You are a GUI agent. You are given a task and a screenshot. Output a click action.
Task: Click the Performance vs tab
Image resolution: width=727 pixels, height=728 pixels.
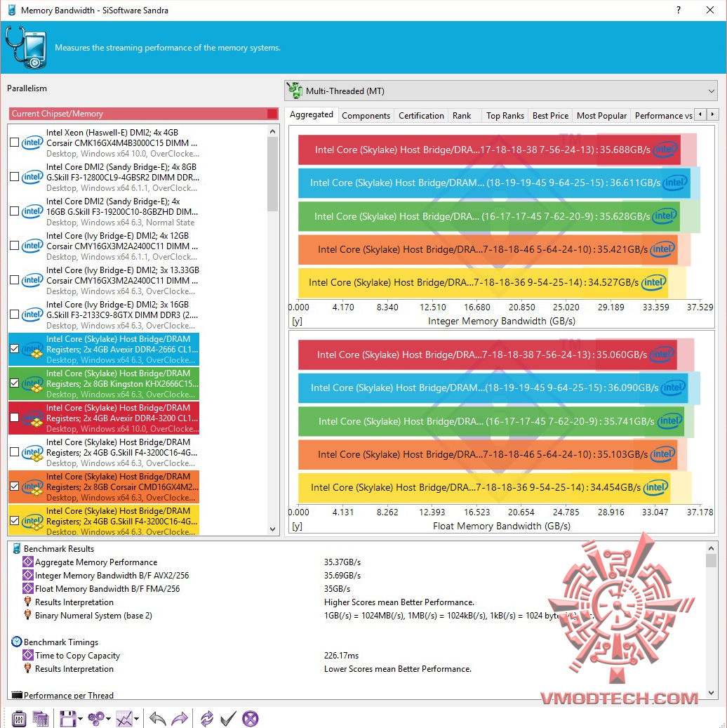point(663,116)
